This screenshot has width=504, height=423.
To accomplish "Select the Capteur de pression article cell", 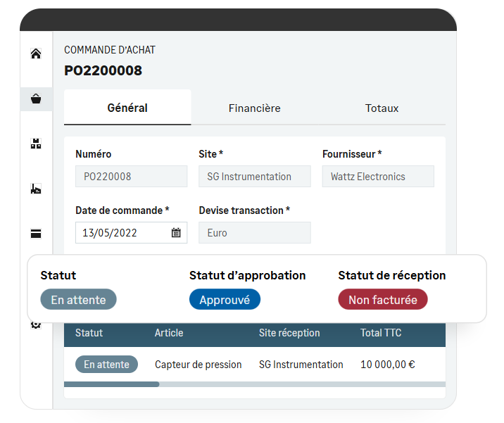I will click(x=199, y=365).
